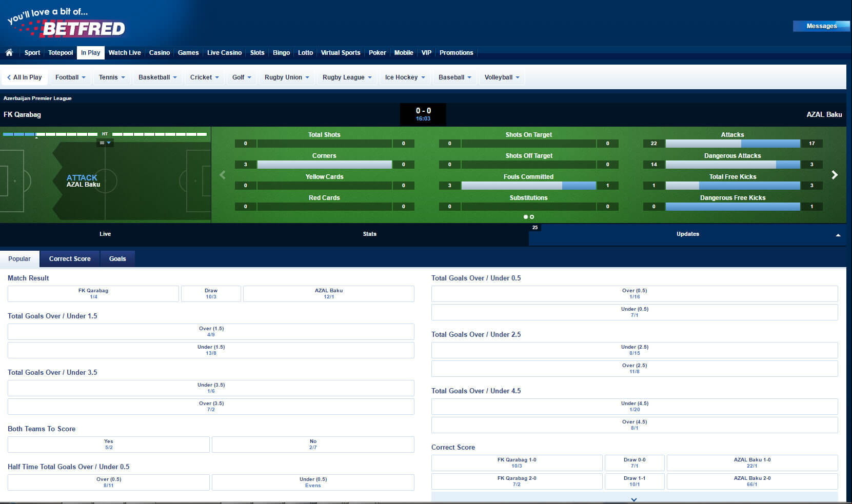Open the pitch view menu icon
Viewport: 852px width, 504px height.
click(105, 143)
